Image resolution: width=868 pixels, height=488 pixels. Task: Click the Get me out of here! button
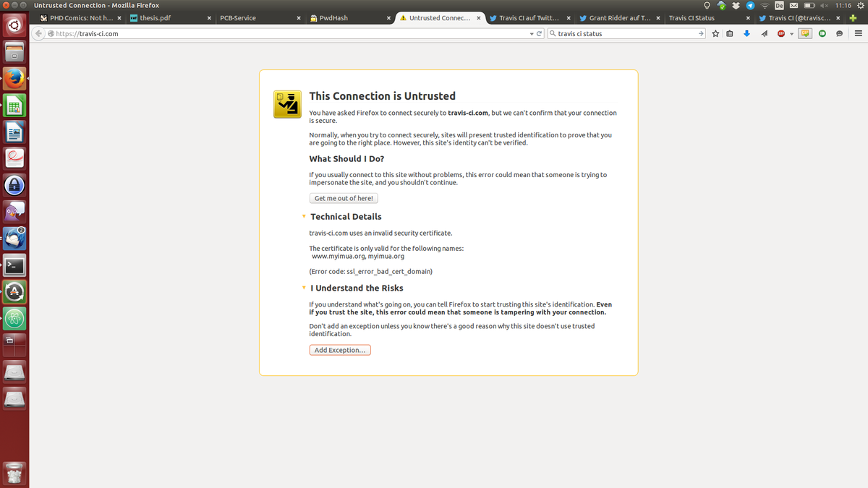pos(344,198)
